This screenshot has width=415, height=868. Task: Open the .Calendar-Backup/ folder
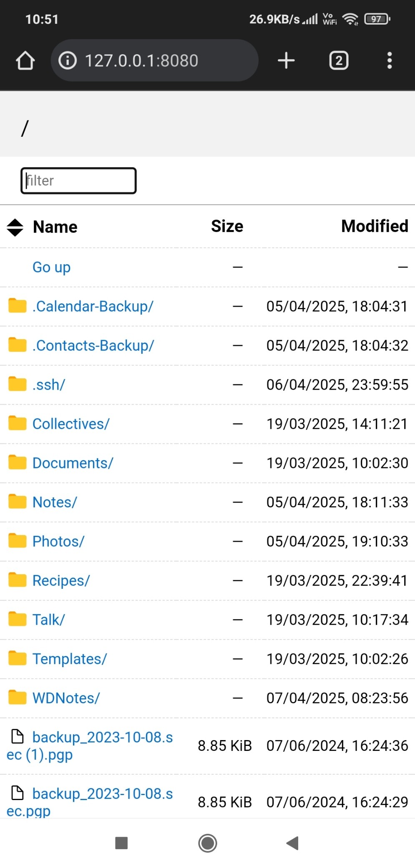tap(93, 306)
